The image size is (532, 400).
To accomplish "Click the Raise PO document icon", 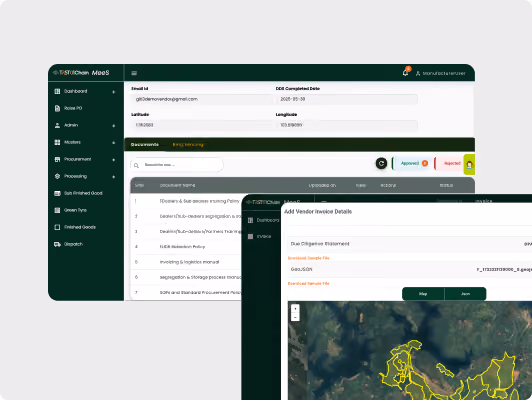I will [57, 108].
